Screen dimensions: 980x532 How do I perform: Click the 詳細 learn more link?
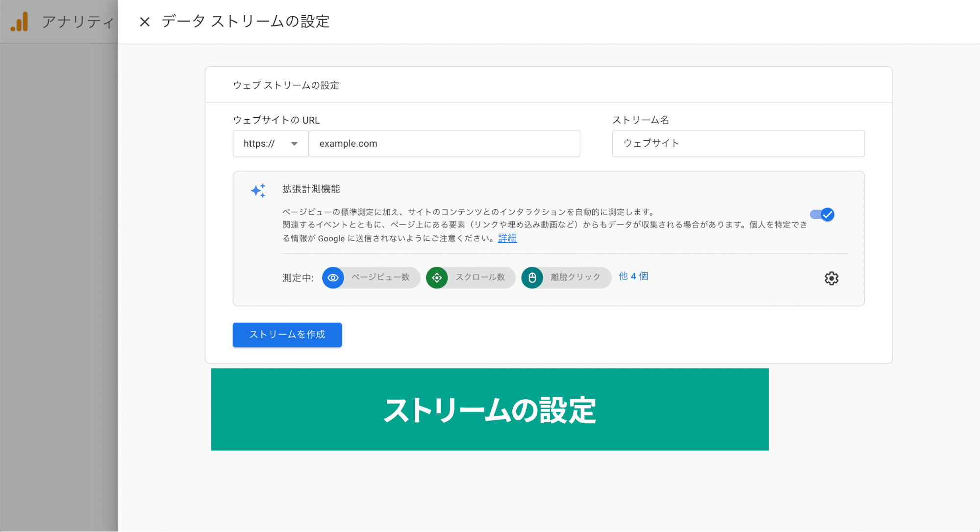point(507,238)
